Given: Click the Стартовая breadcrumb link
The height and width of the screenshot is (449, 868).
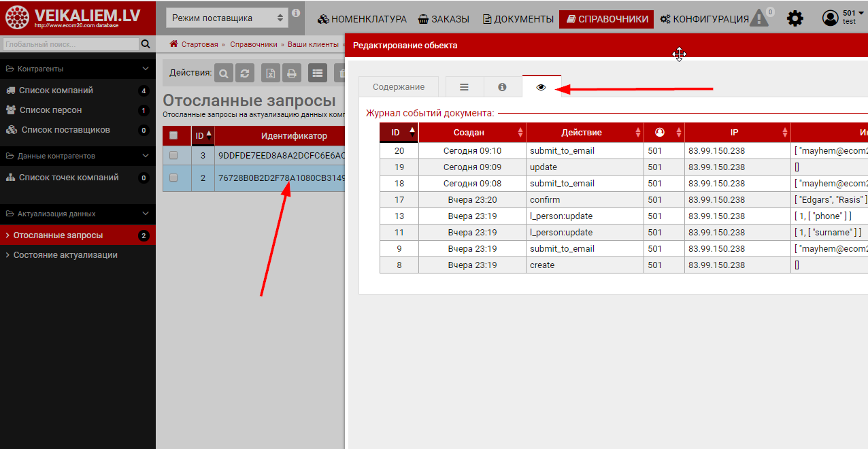Looking at the screenshot, I should coord(199,44).
